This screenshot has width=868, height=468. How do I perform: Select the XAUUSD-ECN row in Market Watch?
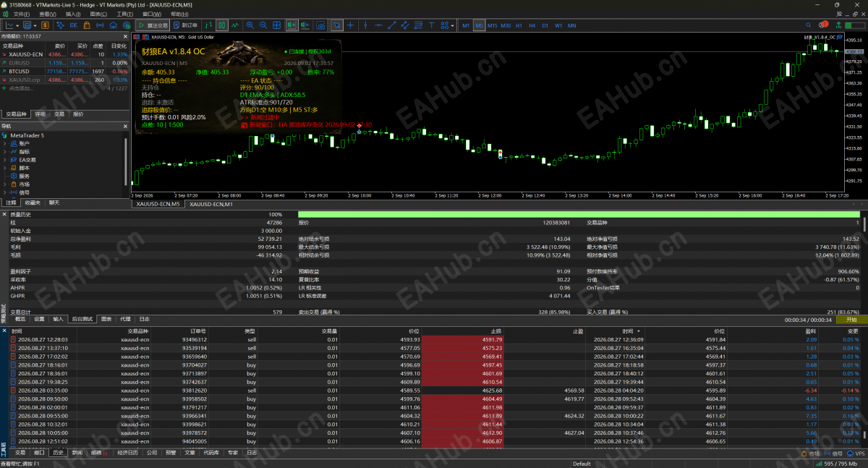64,54
